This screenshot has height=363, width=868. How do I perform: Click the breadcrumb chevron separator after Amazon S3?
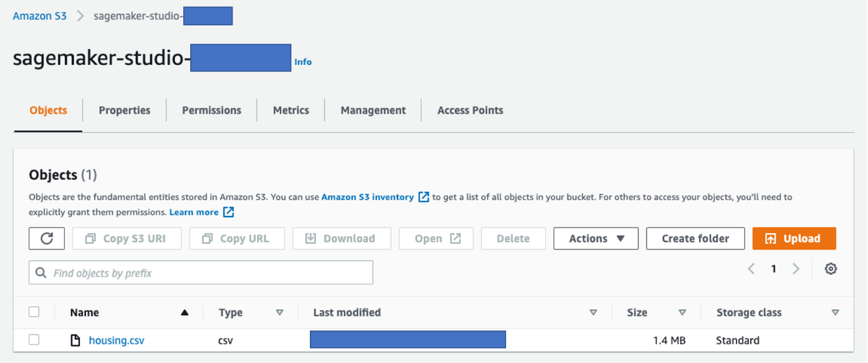click(x=80, y=16)
